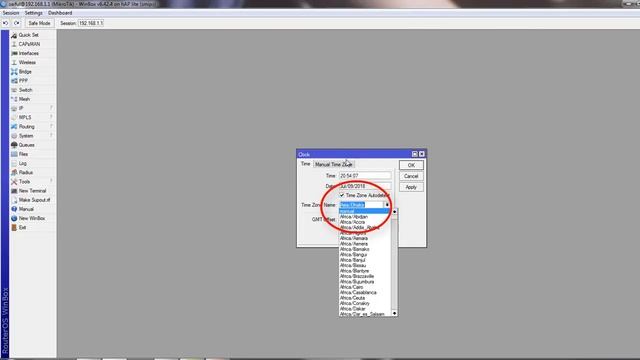
Task: Open the Queues icon in sidebar
Action: [x=14, y=145]
